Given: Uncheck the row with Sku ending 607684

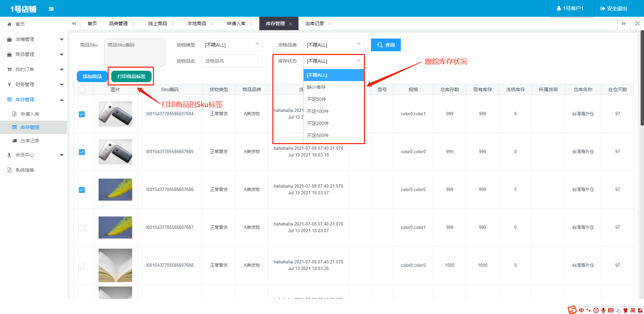Looking at the screenshot, I should [82, 114].
